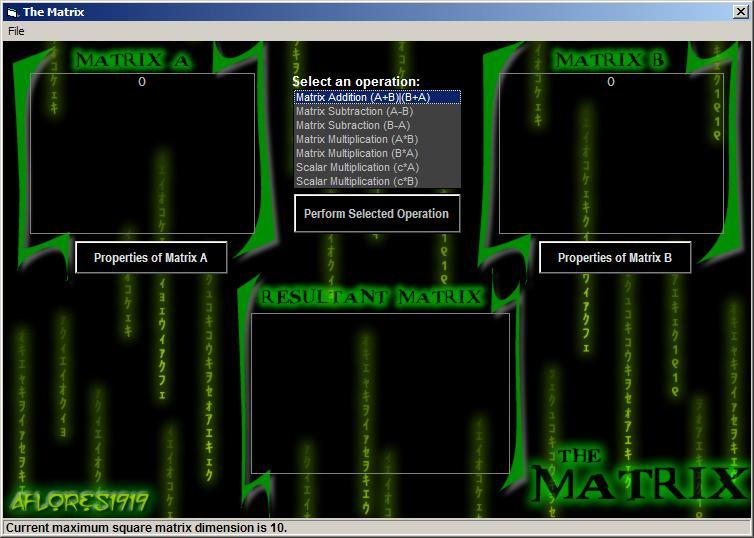Click the app icon in the title bar
Image resolution: width=754 pixels, height=538 pixels.
click(11, 12)
